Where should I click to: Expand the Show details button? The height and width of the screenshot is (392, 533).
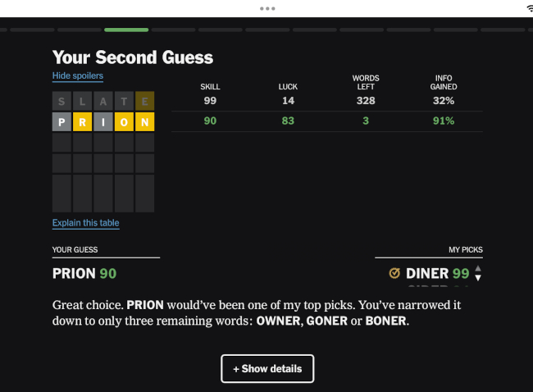tap(267, 368)
